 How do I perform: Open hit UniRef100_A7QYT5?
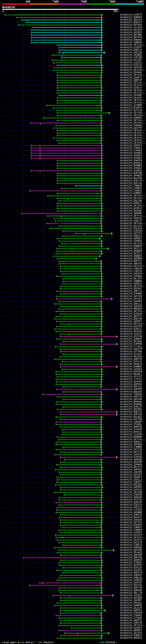click(131, 15)
